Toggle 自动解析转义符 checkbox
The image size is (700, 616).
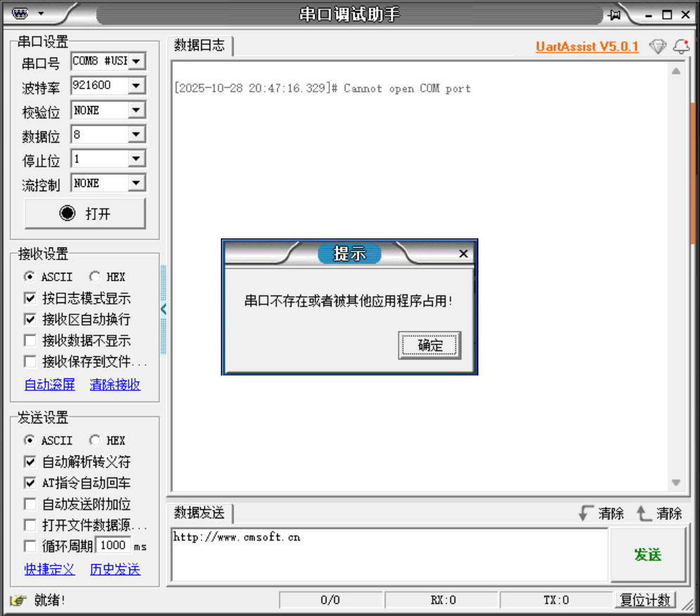[30, 461]
